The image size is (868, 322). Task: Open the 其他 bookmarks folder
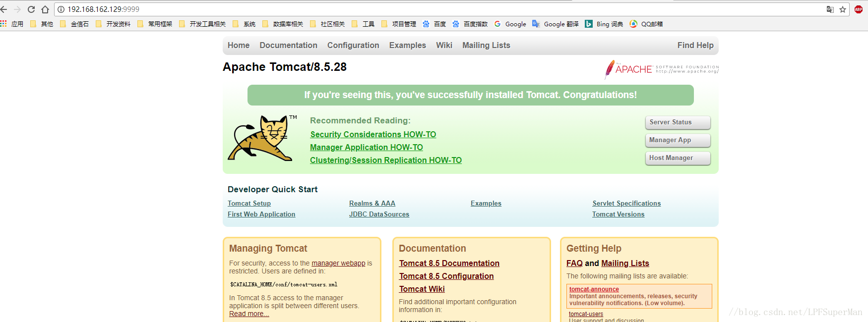coord(42,24)
